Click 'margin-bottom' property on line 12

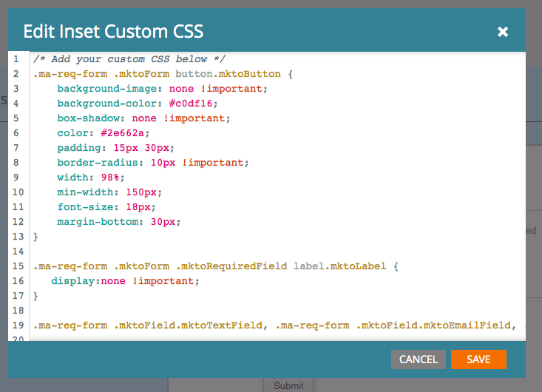coord(98,222)
